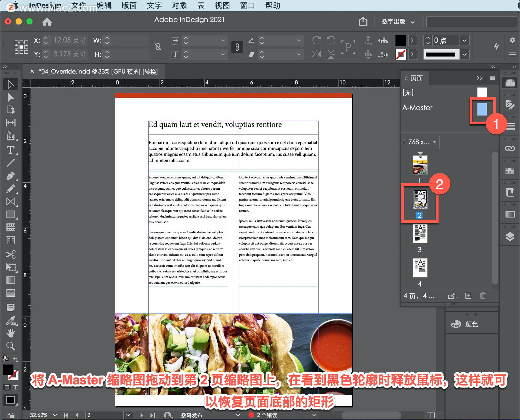The height and width of the screenshot is (420, 520).
Task: Open the Layers panel icon
Action: click(510, 237)
